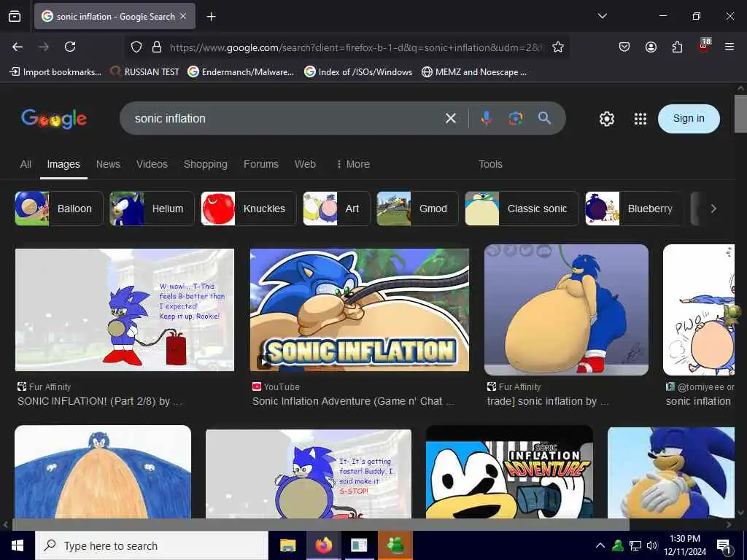The width and height of the screenshot is (747, 560).
Task: Open Google quick settings gear icon
Action: 606,119
